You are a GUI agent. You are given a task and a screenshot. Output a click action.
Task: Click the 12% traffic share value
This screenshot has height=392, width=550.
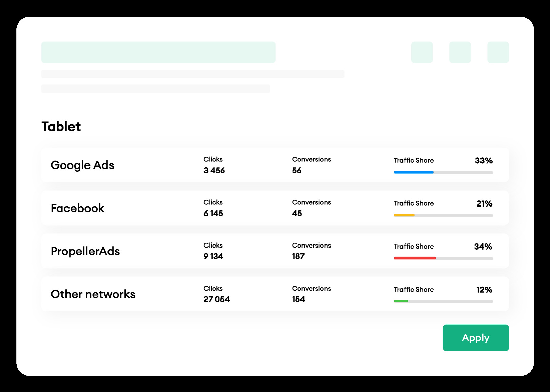(484, 290)
